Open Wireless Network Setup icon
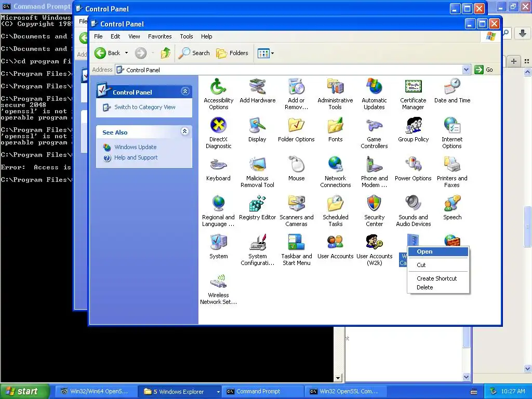Image resolution: width=532 pixels, height=399 pixels. (218, 282)
